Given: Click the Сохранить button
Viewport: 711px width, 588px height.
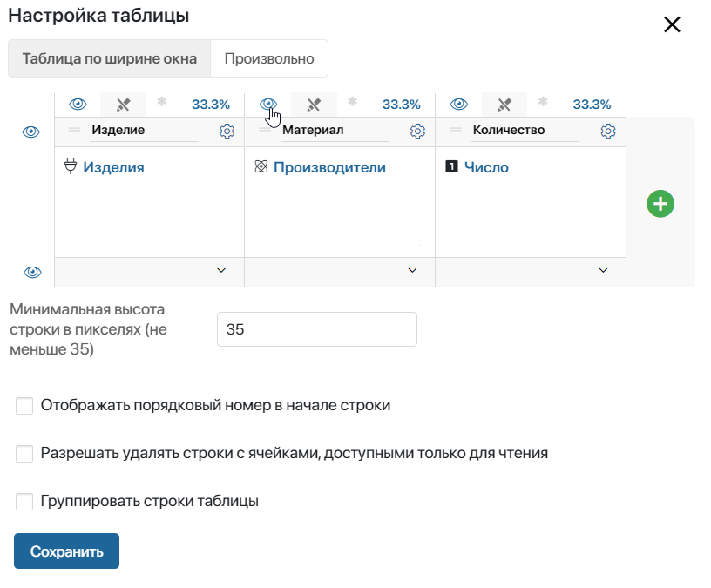Looking at the screenshot, I should pos(66,551).
